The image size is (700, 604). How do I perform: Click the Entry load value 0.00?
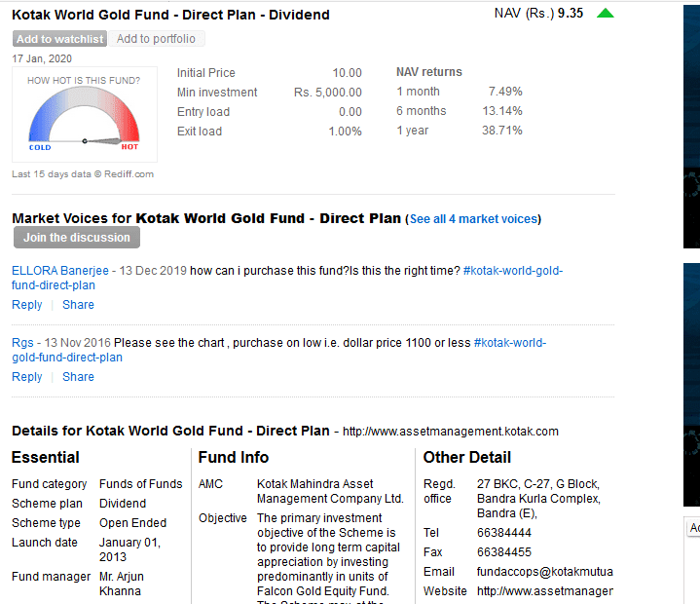tap(350, 112)
